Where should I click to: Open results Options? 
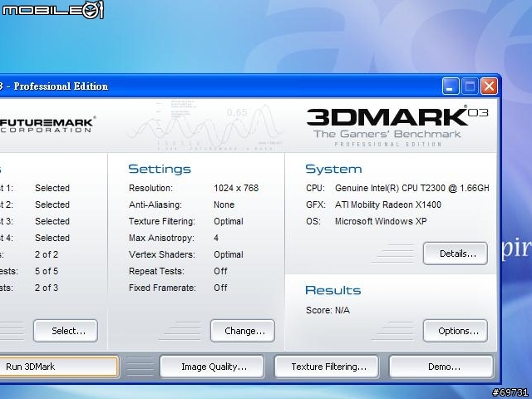coord(456,331)
